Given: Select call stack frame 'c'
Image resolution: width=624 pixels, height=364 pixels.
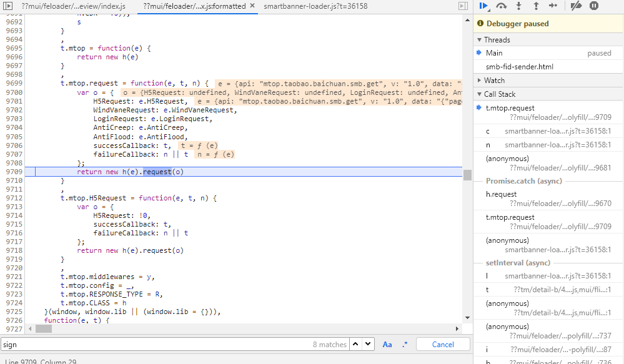Looking at the screenshot, I should click(x=548, y=131).
